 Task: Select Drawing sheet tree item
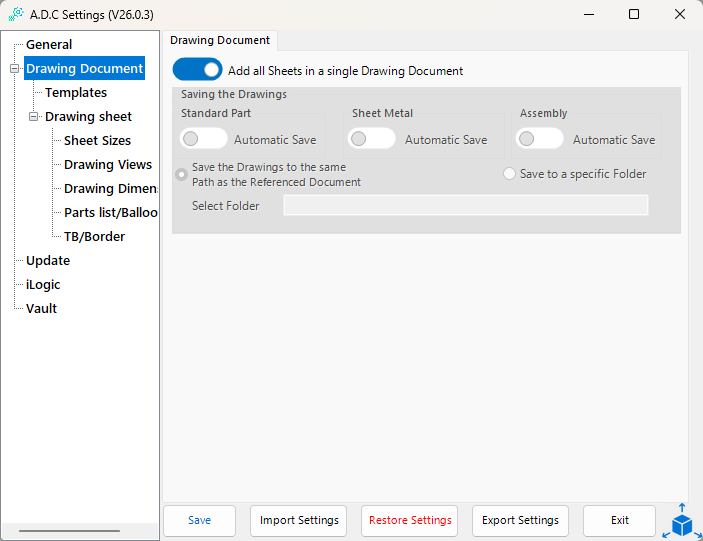[88, 117]
